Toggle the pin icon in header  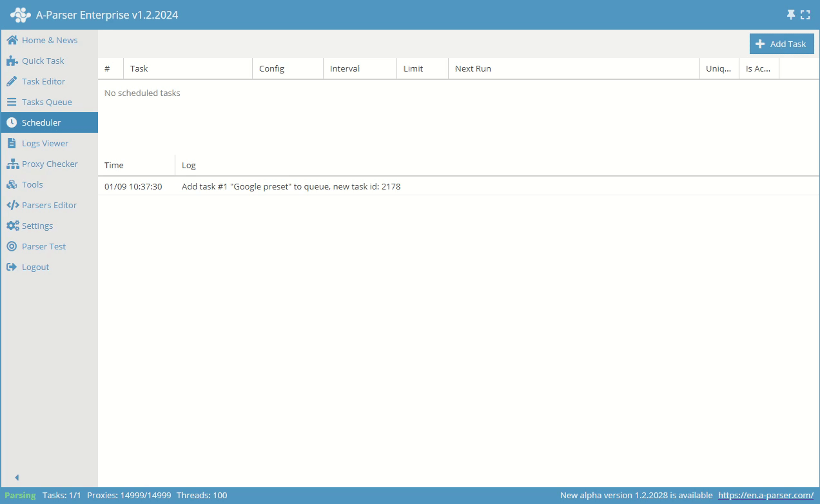pos(791,15)
